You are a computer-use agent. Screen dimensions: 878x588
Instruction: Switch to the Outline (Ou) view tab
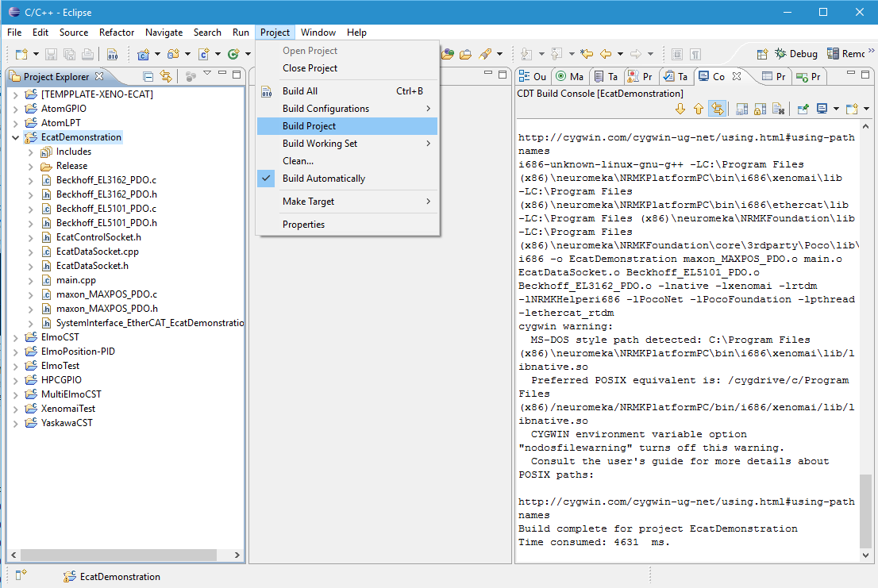pyautogui.click(x=533, y=77)
